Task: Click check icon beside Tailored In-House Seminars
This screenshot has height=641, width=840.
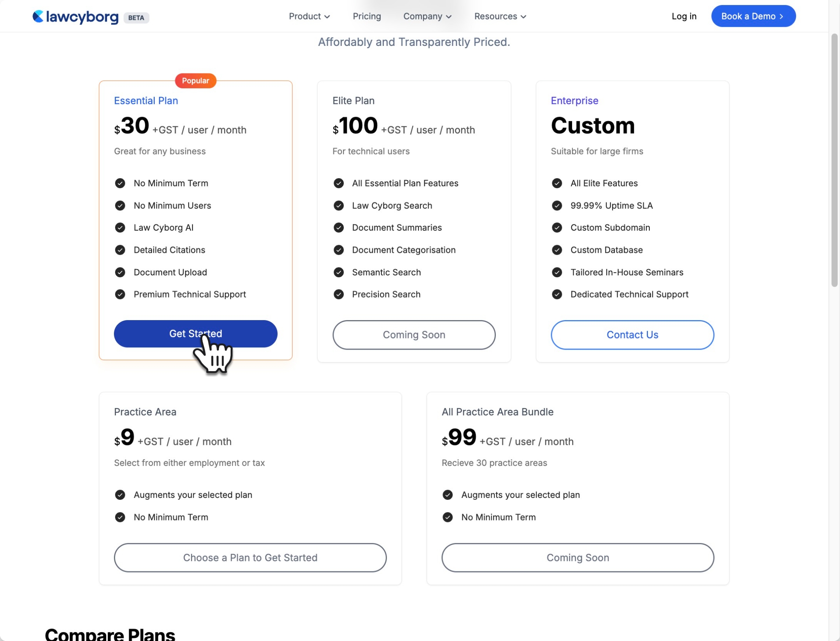Action: click(557, 272)
